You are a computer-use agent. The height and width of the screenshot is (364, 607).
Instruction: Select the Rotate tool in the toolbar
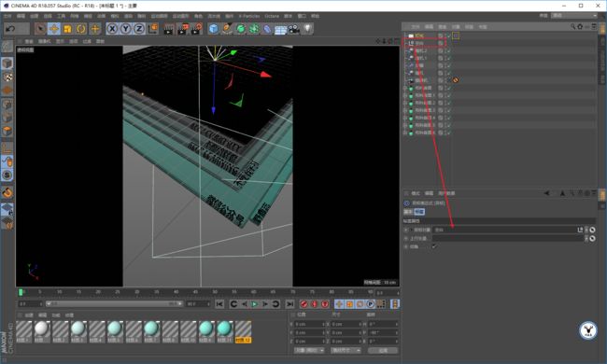tap(81, 29)
